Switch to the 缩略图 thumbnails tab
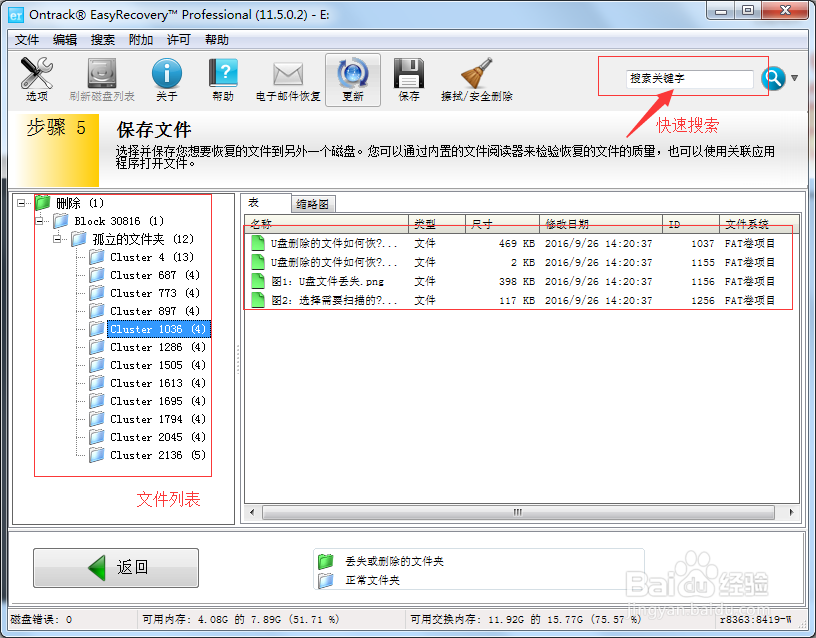Viewport: 816px width, 638px height. (x=312, y=204)
